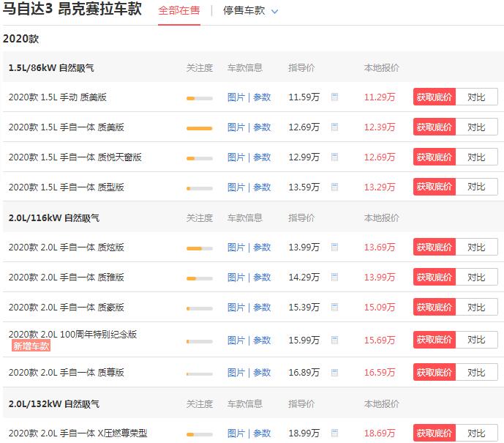Open calculator icon for 1.5L 手动 质美版
The image size is (504, 443).
[334, 97]
